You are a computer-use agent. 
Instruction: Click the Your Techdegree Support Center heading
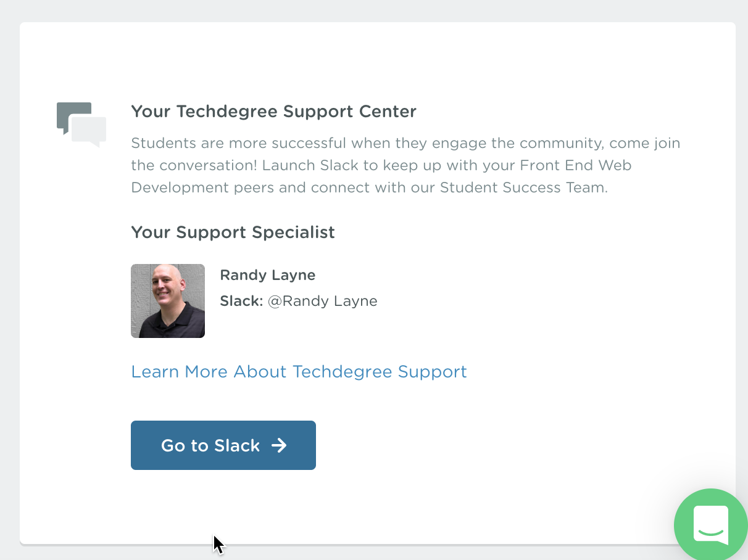pyautogui.click(x=273, y=112)
